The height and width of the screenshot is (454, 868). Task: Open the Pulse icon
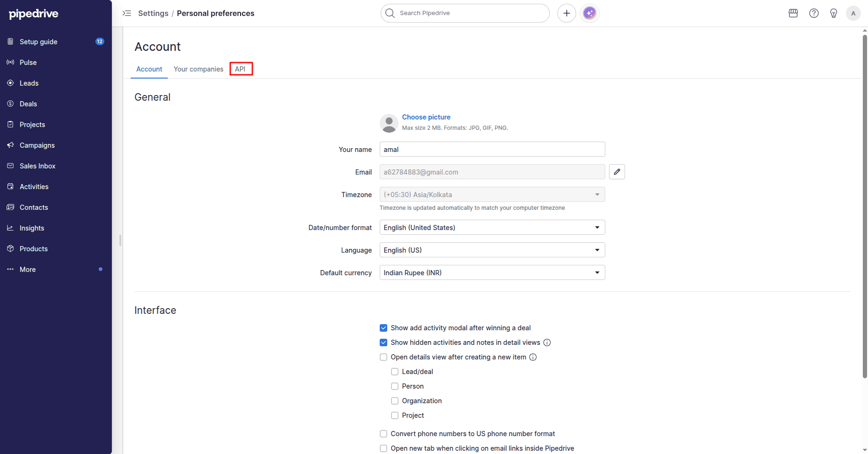(x=10, y=62)
